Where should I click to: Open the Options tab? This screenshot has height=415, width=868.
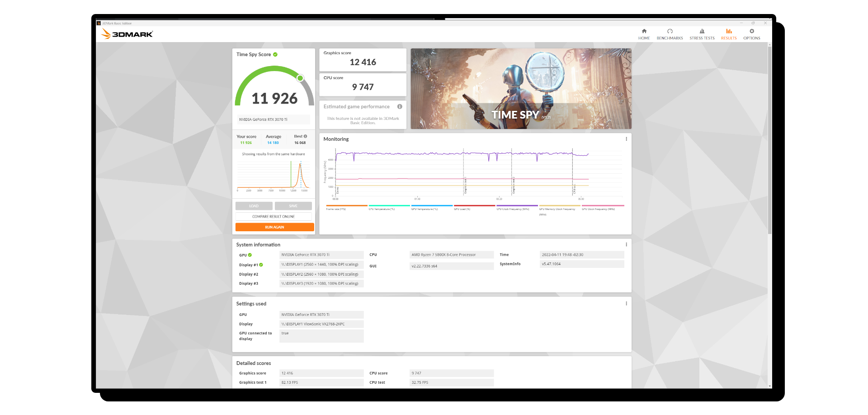pyautogui.click(x=752, y=34)
